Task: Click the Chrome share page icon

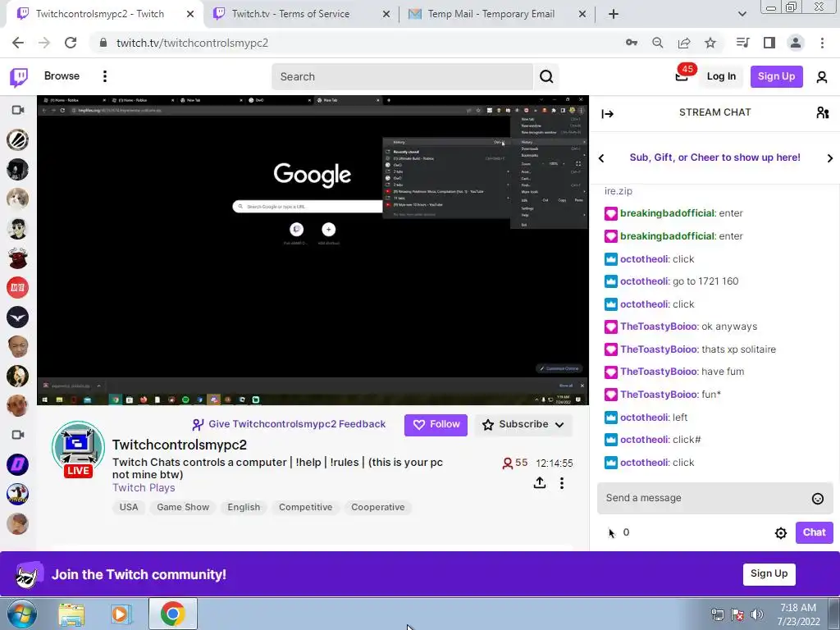Action: tap(684, 43)
